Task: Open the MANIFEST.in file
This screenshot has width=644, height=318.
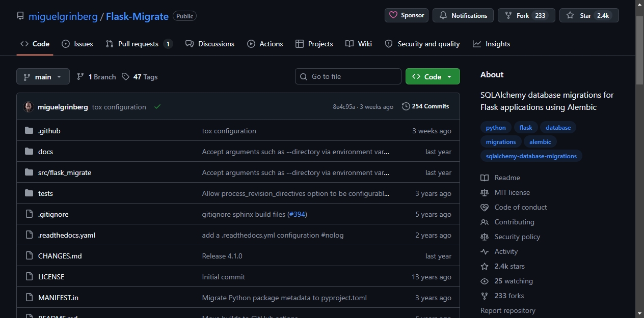Action: [x=58, y=298]
